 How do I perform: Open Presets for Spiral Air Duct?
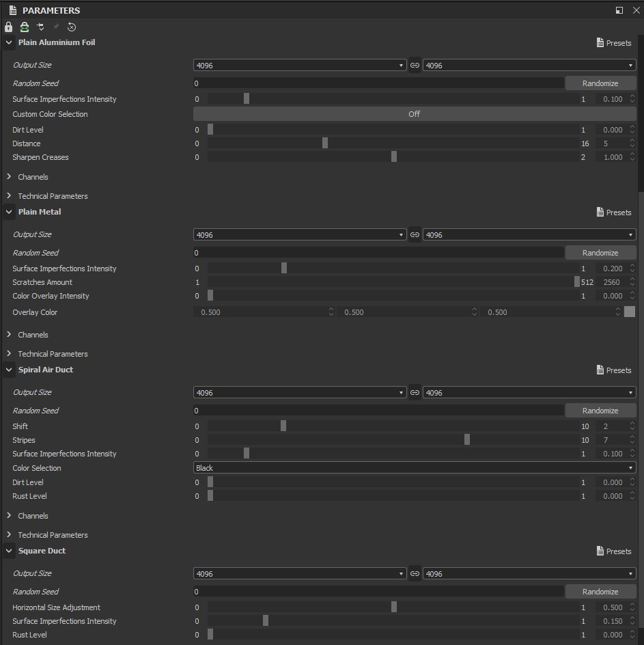614,370
